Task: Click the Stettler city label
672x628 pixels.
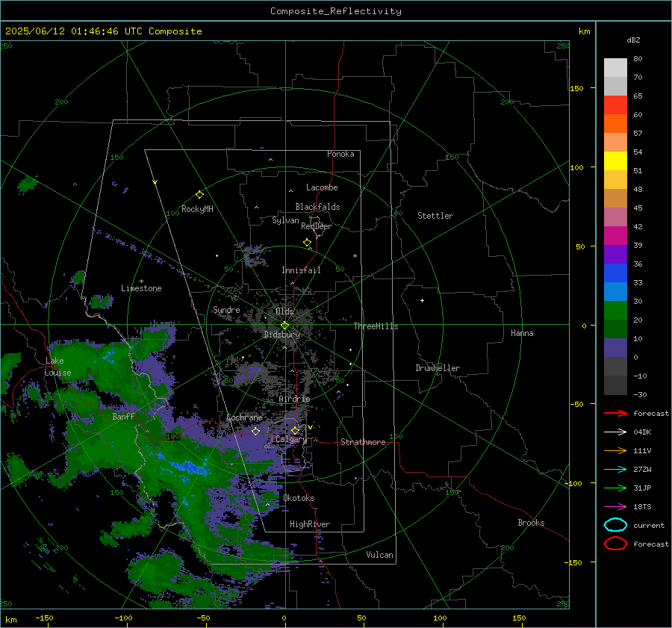Action: point(435,216)
